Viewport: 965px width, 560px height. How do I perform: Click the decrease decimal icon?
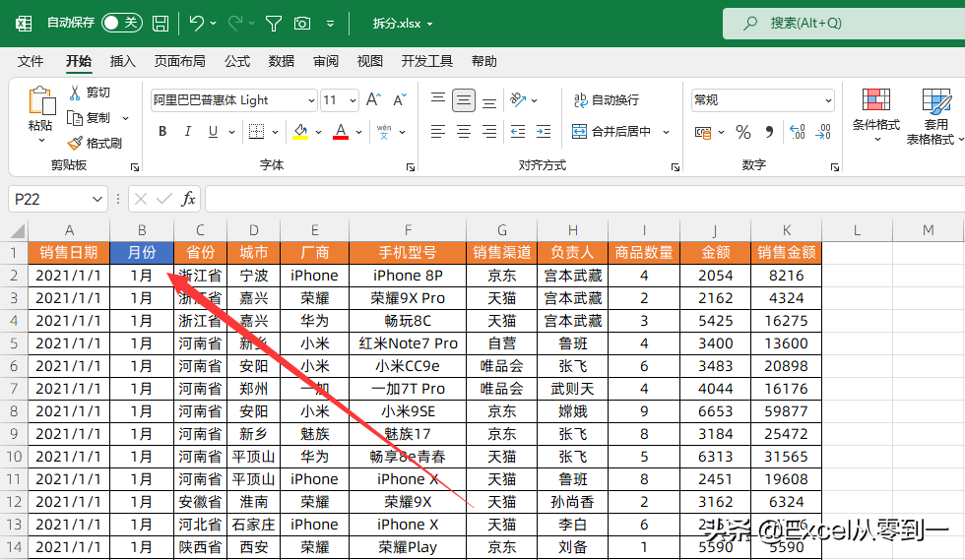pyautogui.click(x=823, y=132)
